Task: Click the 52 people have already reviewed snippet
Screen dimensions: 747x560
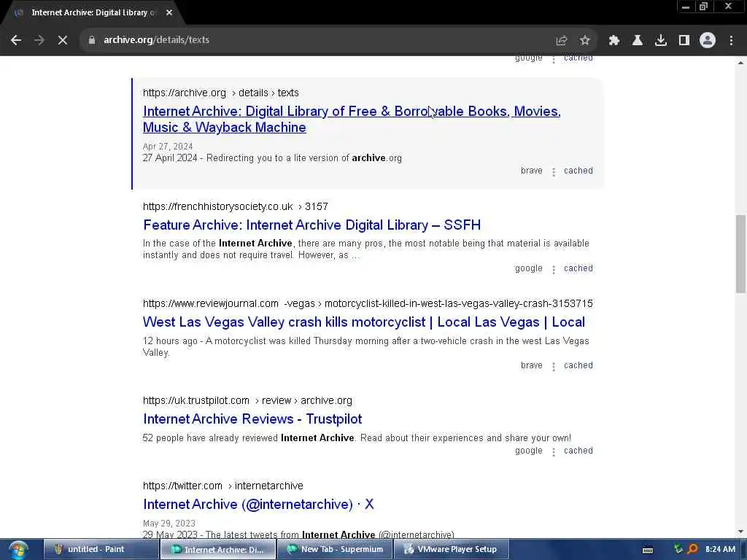Action: coord(356,438)
